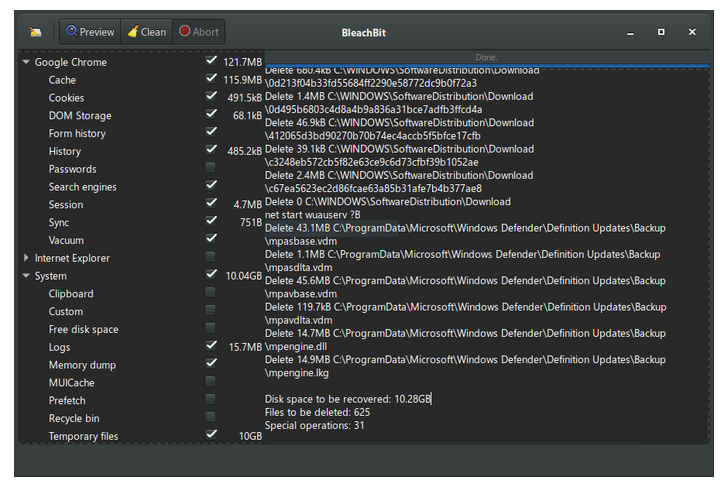Enable the Internet Explorer checkbox

tap(210, 256)
